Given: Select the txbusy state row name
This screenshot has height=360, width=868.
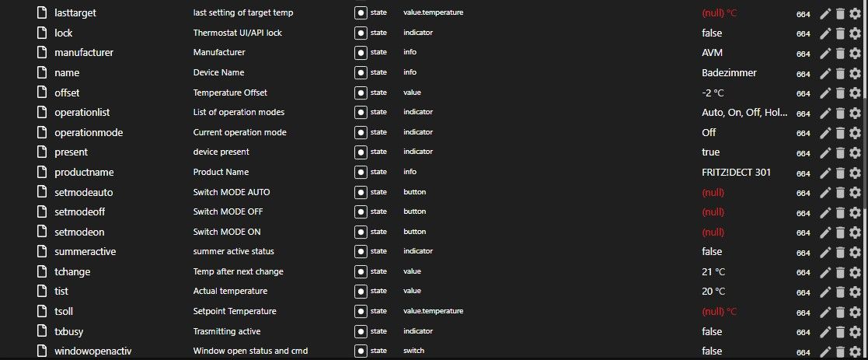Looking at the screenshot, I should pos(68,331).
